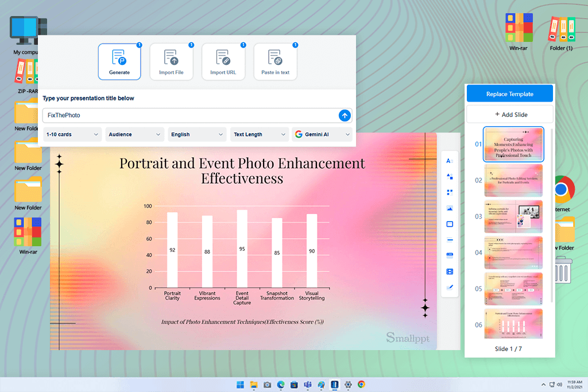
Task: Submit the title with the blue arrow button
Action: pyautogui.click(x=345, y=115)
